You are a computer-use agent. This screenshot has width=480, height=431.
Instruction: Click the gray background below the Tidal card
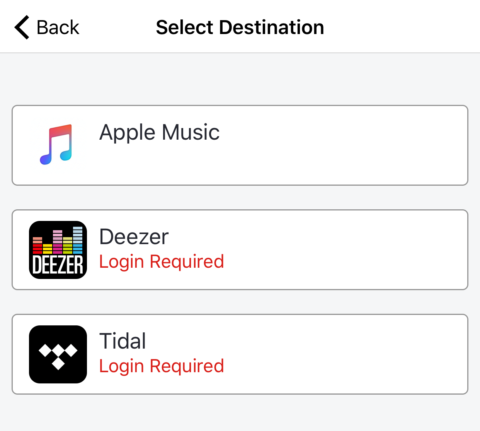click(x=240, y=413)
